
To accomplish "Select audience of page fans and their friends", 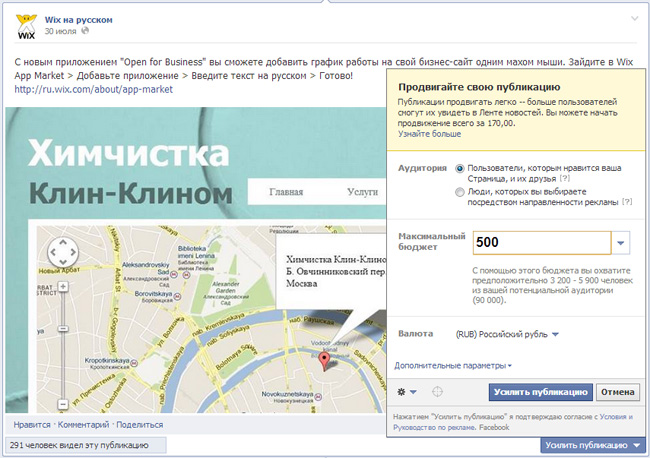I will (460, 169).
